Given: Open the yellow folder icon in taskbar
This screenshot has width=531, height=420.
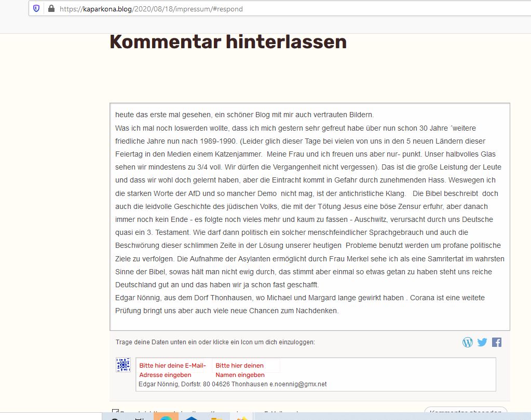Looking at the screenshot, I should coord(217,416).
